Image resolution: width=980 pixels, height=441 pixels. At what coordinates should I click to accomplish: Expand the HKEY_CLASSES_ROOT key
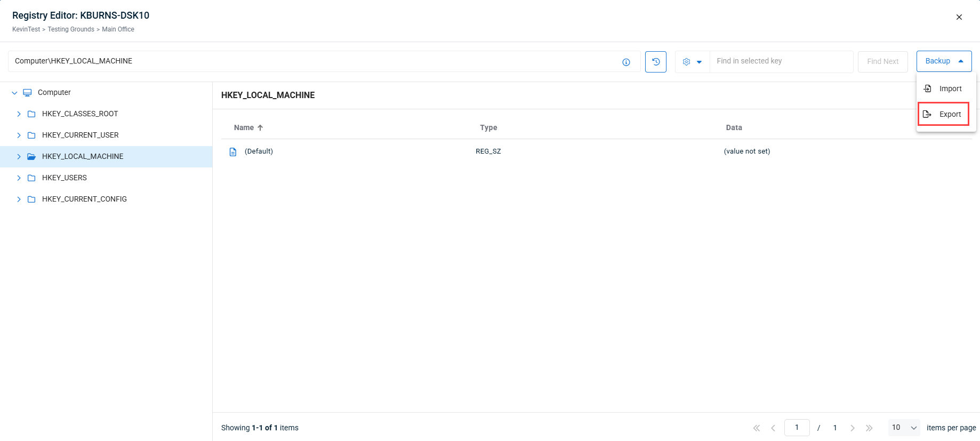[x=19, y=114]
